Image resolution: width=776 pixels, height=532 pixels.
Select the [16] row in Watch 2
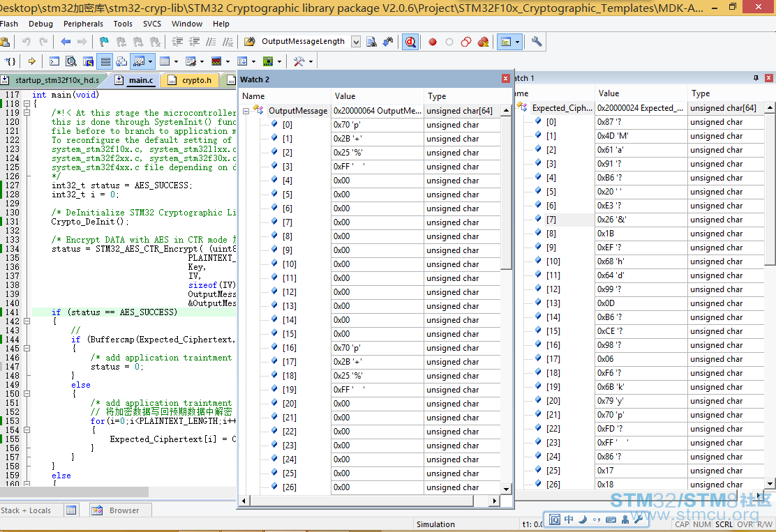pyautogui.click(x=370, y=348)
